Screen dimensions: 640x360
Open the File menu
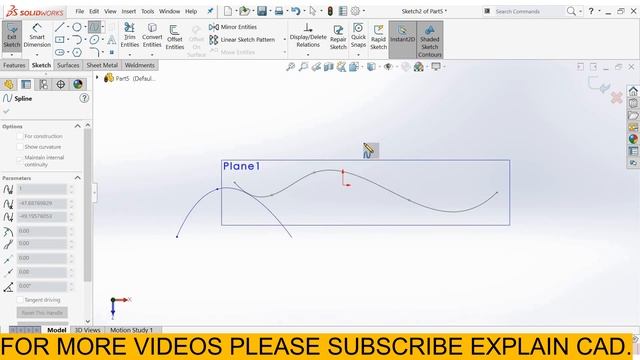pyautogui.click(x=80, y=11)
